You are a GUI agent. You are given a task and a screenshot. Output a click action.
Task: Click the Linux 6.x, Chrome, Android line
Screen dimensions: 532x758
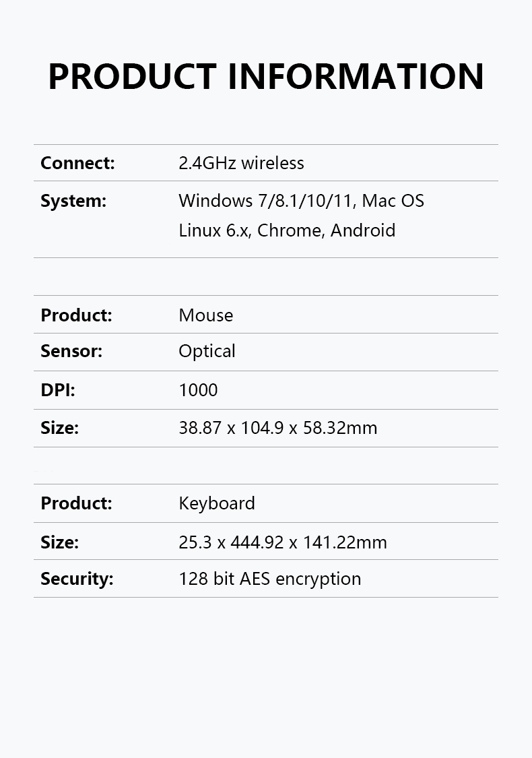click(x=286, y=230)
